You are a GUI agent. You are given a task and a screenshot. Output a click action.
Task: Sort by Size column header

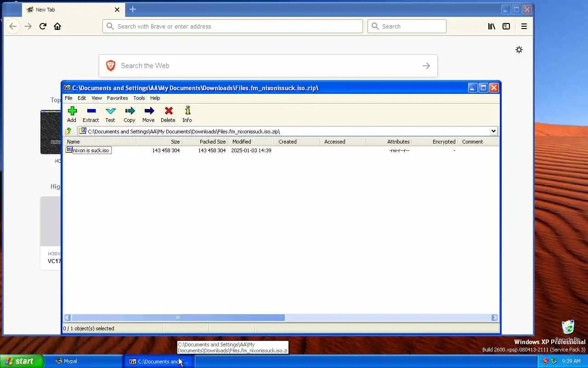click(x=159, y=142)
